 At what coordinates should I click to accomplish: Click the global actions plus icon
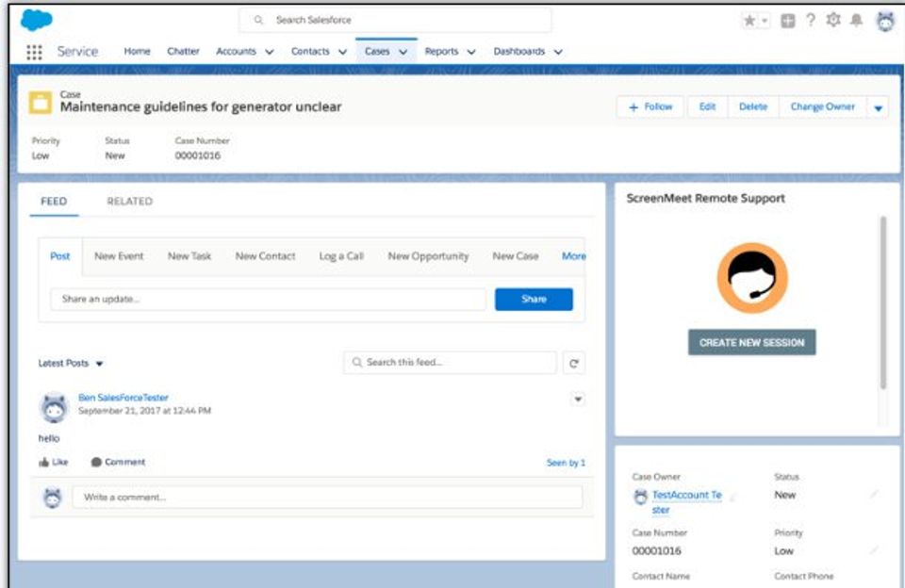pyautogui.click(x=787, y=21)
